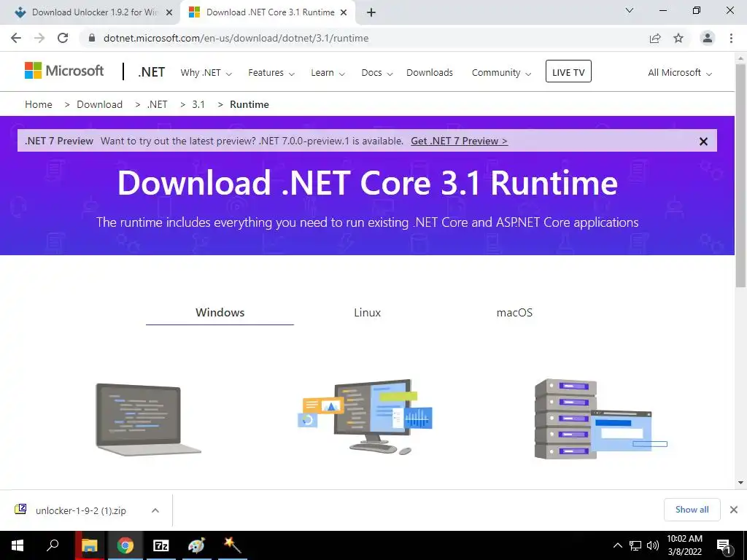Open the Chrome three-dot menu
The image size is (747, 560).
tap(731, 38)
